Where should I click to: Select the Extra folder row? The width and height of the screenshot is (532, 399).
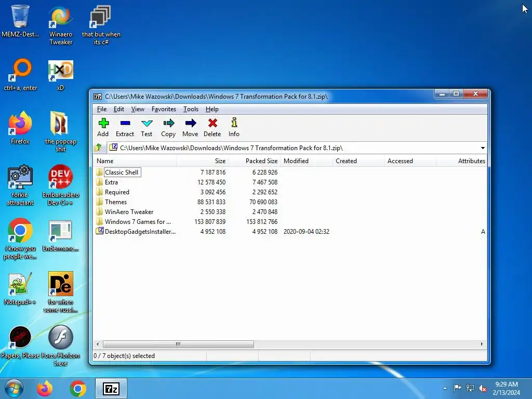click(x=290, y=182)
